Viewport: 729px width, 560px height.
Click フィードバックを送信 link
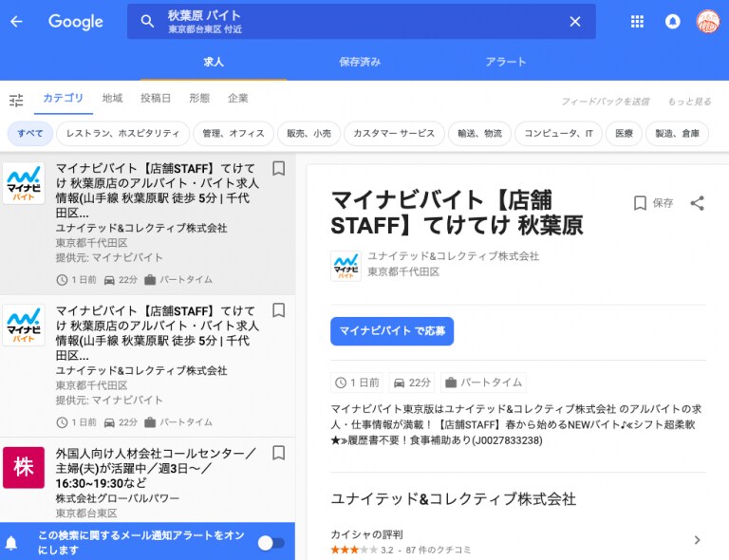point(605,102)
